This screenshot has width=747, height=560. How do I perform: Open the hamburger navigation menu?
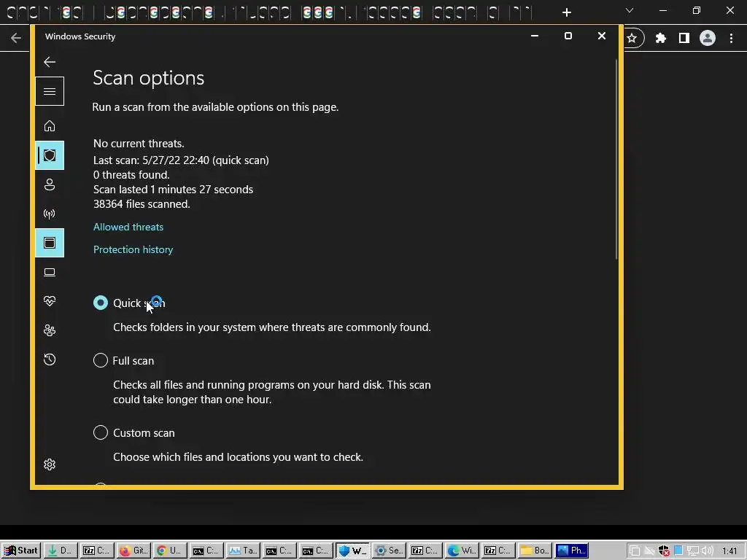[x=50, y=91]
